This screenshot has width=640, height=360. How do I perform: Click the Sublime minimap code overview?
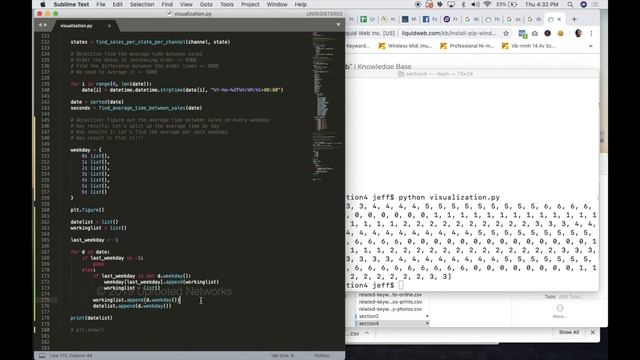[327, 106]
